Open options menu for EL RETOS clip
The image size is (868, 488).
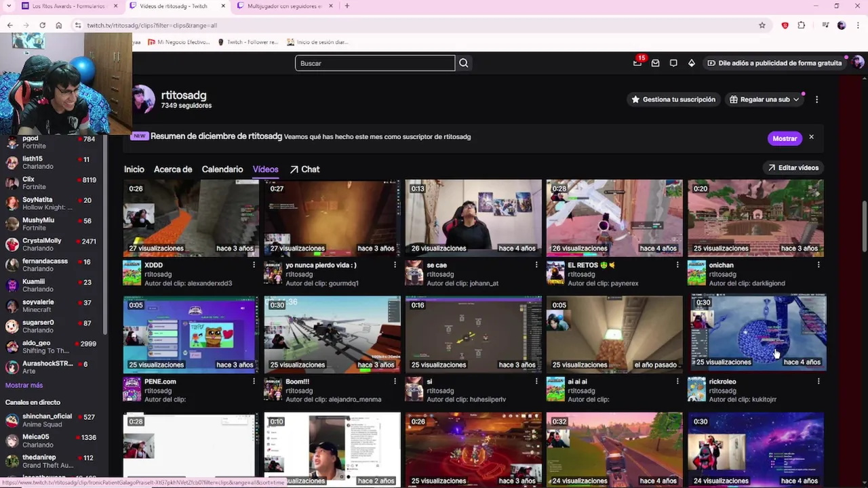[677, 265]
